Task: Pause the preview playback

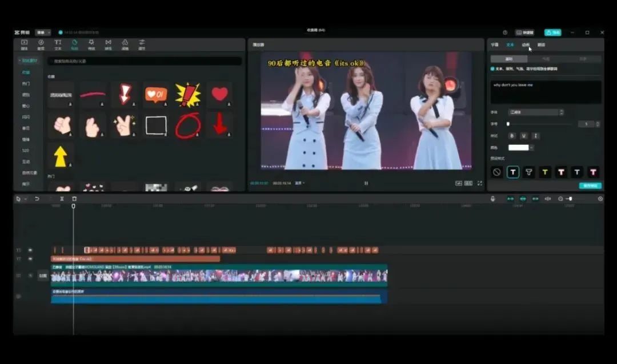Action: coord(366,183)
